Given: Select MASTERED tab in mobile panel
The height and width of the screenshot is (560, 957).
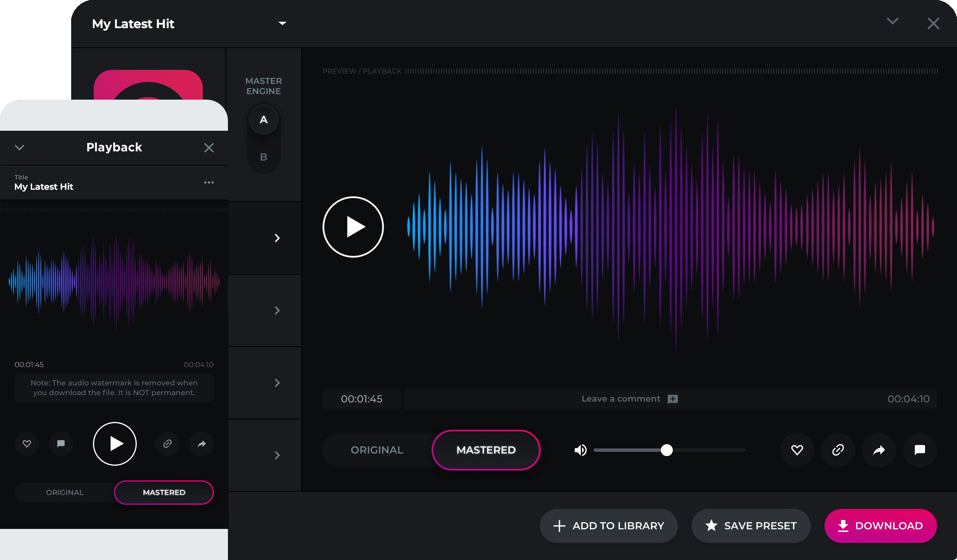Looking at the screenshot, I should [164, 492].
